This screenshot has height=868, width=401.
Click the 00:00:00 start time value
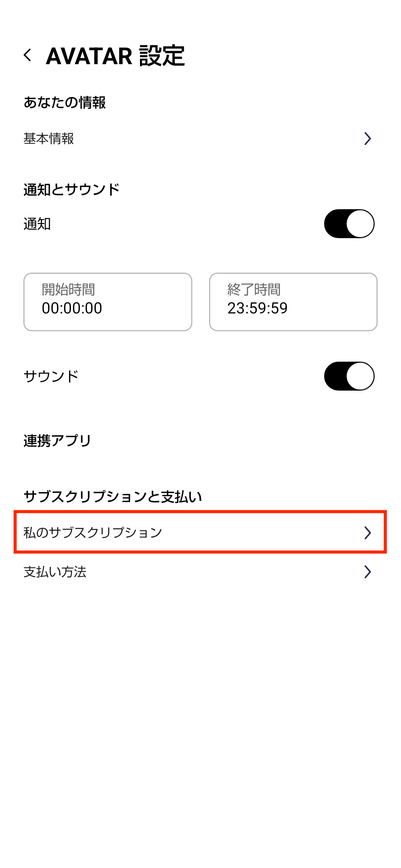pos(72,308)
